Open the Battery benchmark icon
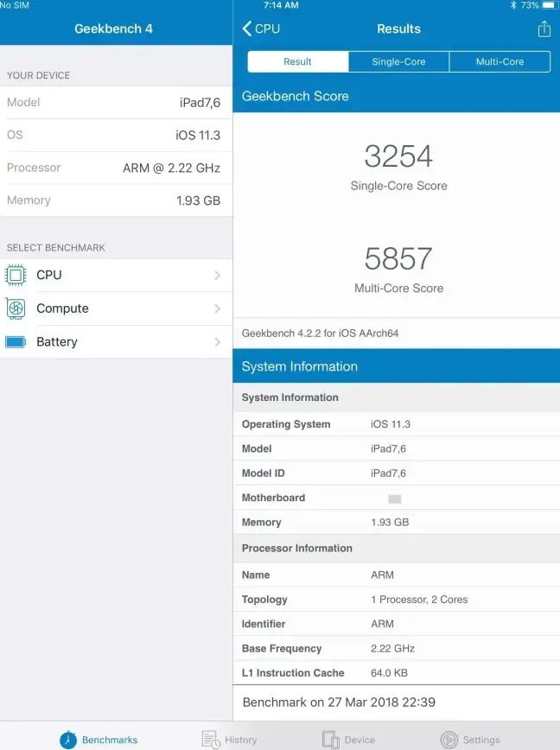This screenshot has width=560, height=750. 16,342
